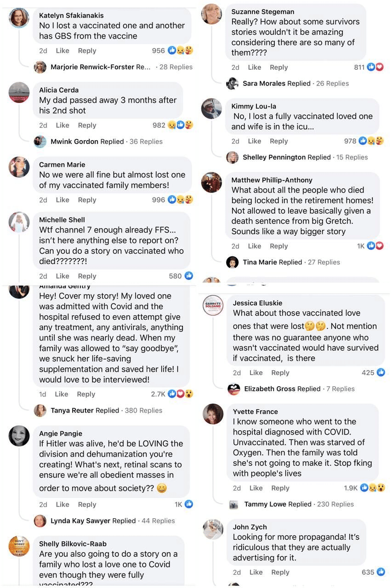Open Elizabeth Gross's profile name link
This screenshot has width=392, height=588.
[270, 389]
